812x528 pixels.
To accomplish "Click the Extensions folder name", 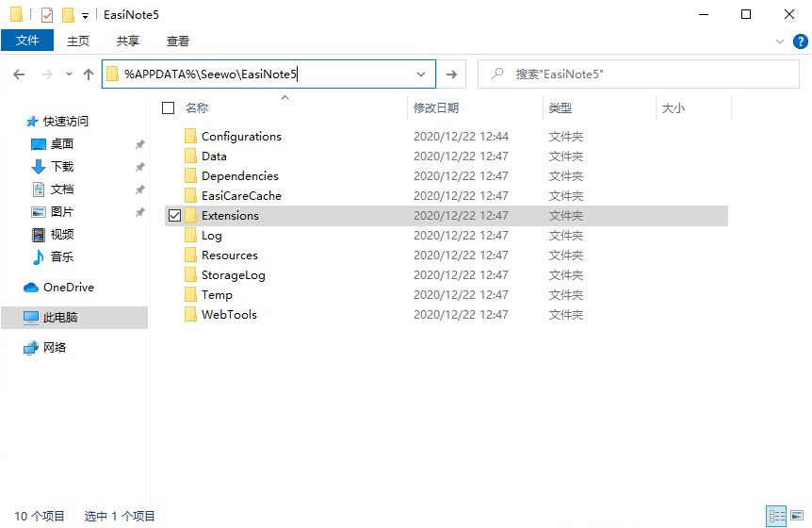I will (230, 216).
